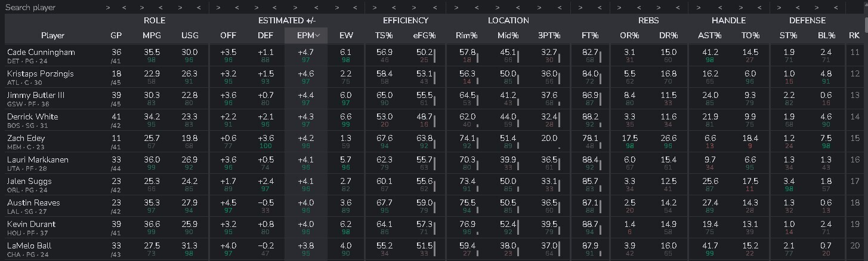This screenshot has height=261, width=868.
Task: Sort by the TS% column header
Action: click(384, 35)
